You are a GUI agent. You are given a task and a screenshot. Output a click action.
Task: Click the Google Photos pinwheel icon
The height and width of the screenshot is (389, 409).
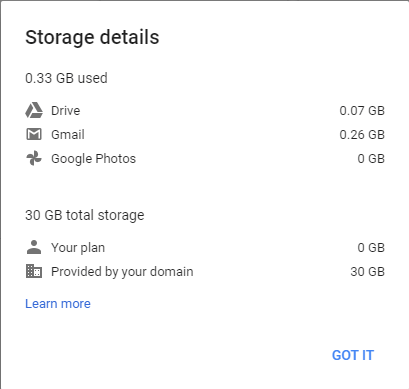34,158
